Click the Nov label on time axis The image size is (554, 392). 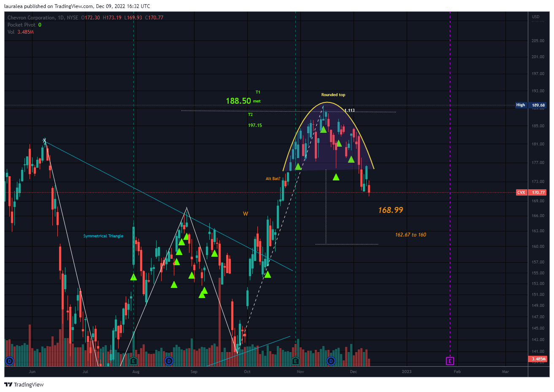(300, 372)
